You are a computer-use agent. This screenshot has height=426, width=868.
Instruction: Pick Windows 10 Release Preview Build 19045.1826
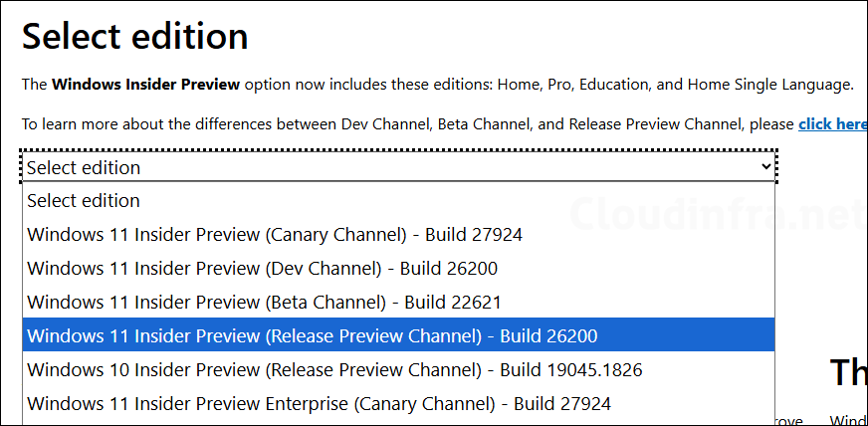pyautogui.click(x=334, y=370)
